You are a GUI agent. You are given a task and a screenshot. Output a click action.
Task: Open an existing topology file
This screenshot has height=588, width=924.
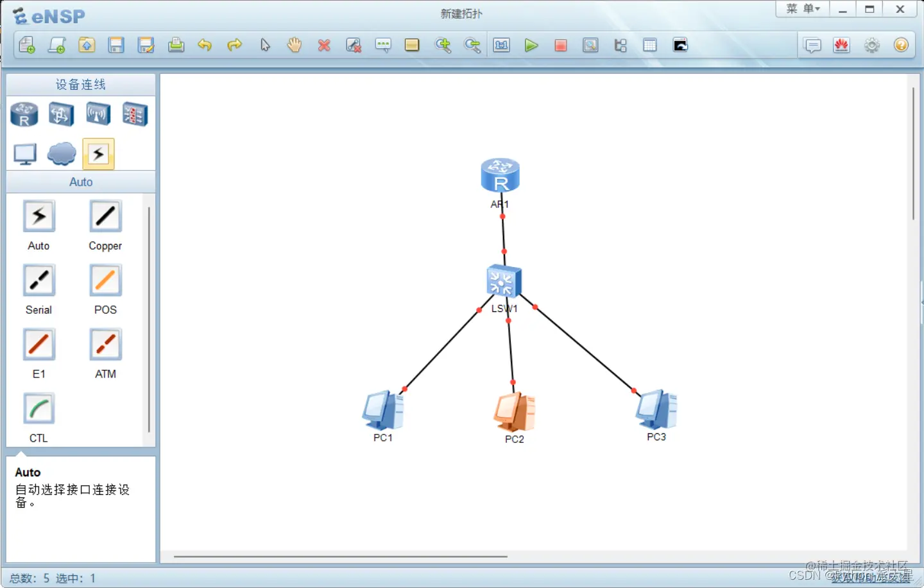(87, 45)
